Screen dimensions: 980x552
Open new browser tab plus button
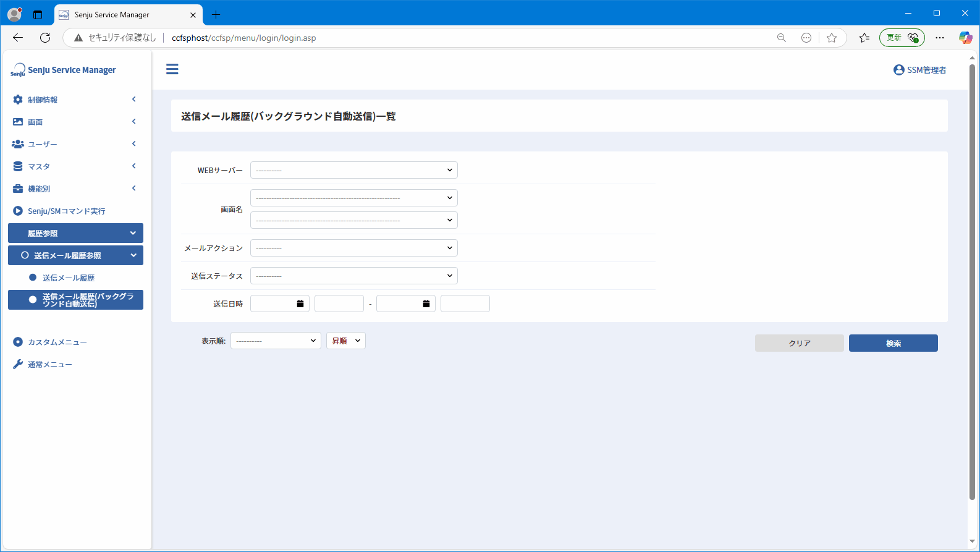[x=216, y=14]
